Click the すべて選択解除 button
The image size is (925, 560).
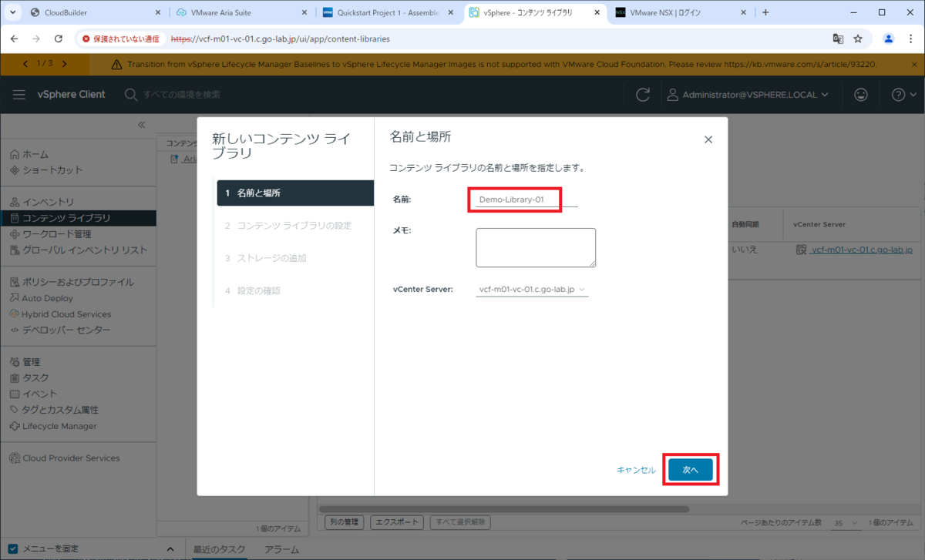click(460, 522)
